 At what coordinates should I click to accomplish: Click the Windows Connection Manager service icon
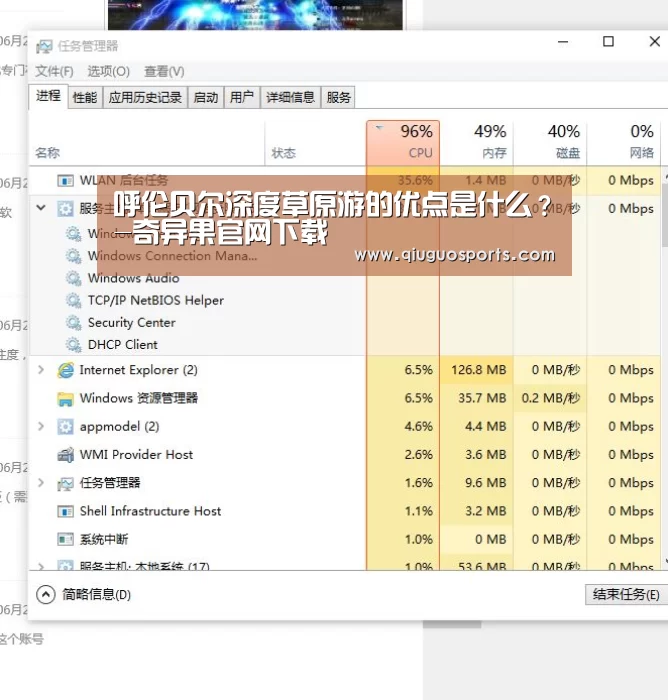click(x=73, y=256)
